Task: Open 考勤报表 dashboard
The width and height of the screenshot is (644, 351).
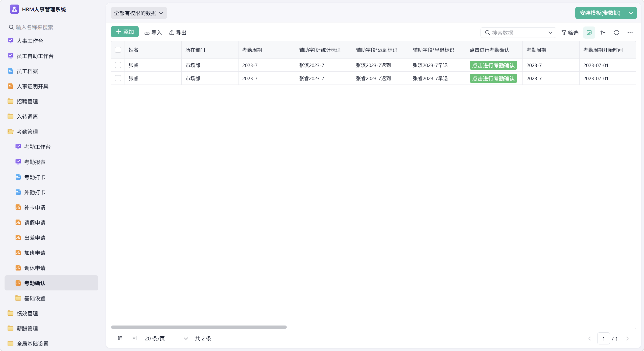Action: pyautogui.click(x=51, y=162)
